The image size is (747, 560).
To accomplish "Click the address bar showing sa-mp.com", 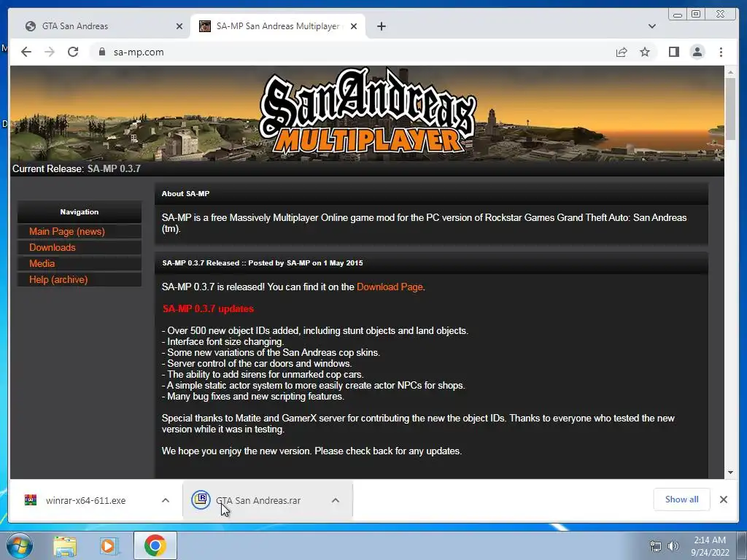I will click(x=352, y=52).
